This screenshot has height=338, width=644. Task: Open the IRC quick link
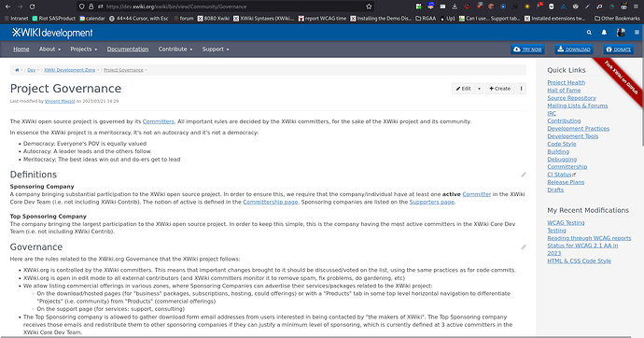[552, 113]
